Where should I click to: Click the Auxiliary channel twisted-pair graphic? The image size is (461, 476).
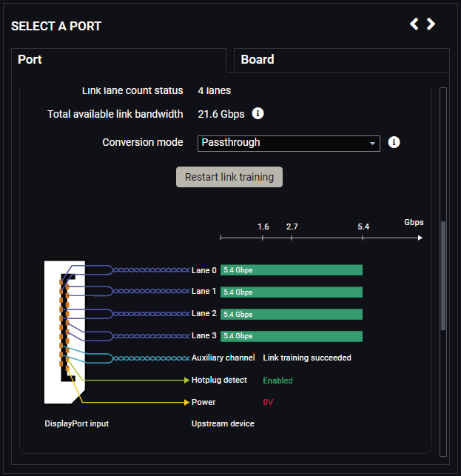[x=151, y=358]
